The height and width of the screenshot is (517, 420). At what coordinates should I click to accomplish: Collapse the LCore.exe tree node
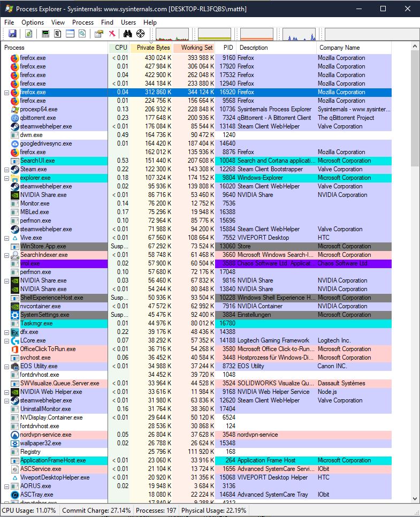[6, 341]
